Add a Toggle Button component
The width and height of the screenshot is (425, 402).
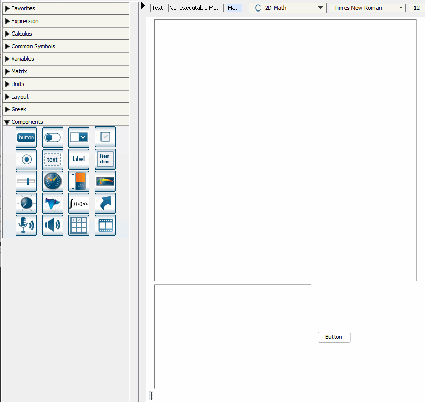click(53, 137)
